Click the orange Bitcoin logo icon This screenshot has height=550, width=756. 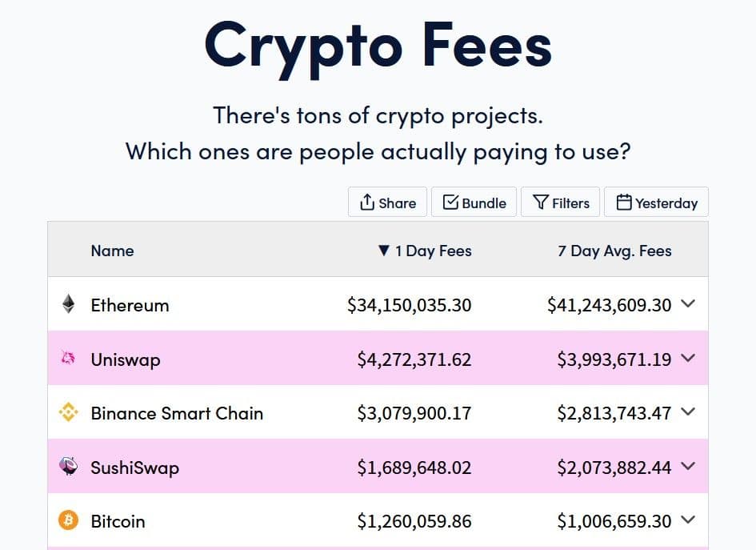[x=69, y=521]
